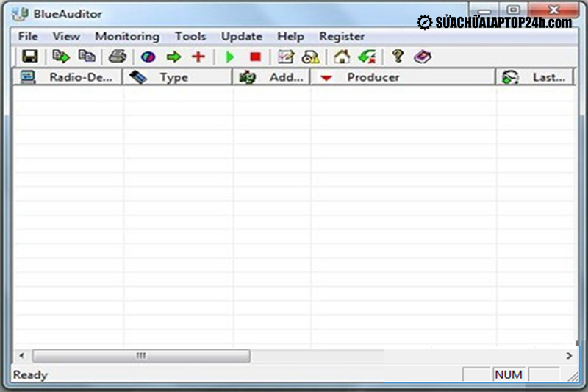
Task: Open the Monitoring menu
Action: [127, 36]
